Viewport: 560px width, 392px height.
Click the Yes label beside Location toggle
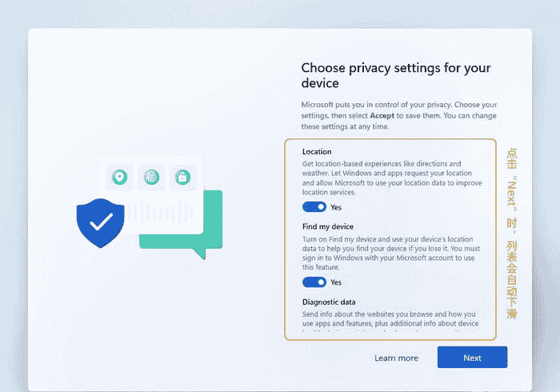pyautogui.click(x=336, y=207)
